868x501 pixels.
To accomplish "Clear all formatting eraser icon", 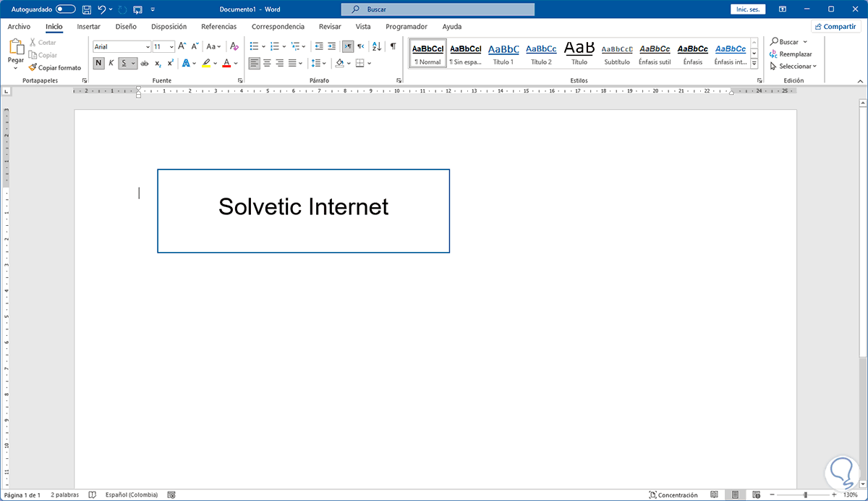I will (x=234, y=46).
